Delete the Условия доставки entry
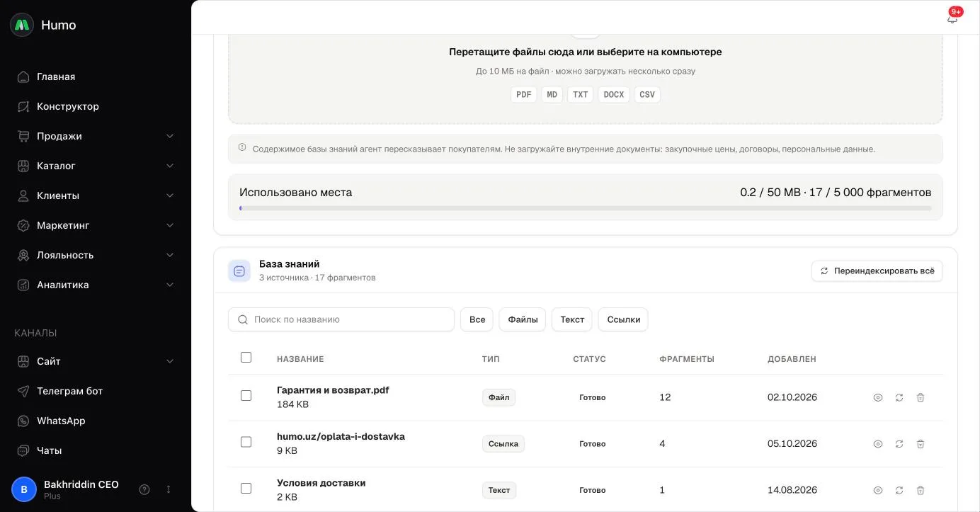This screenshot has height=512, width=980. point(921,490)
